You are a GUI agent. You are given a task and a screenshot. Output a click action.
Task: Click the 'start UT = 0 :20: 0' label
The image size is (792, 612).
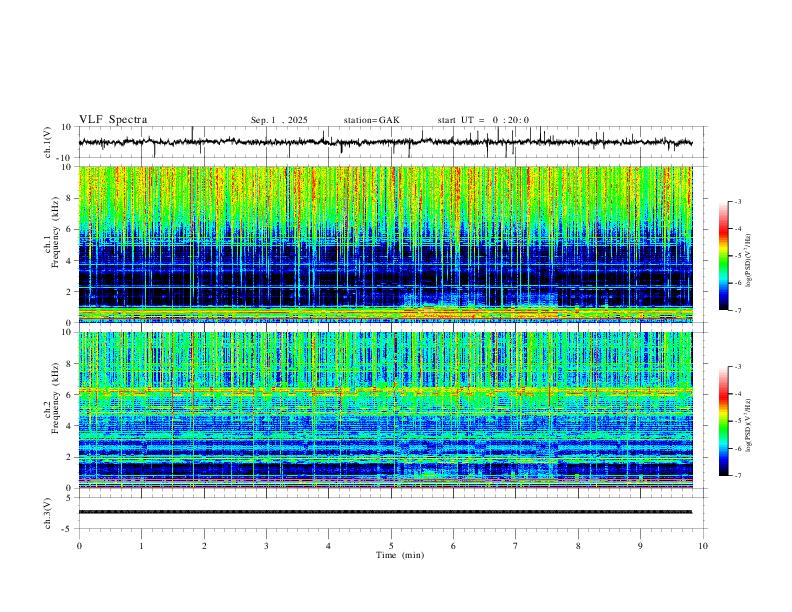(483, 120)
